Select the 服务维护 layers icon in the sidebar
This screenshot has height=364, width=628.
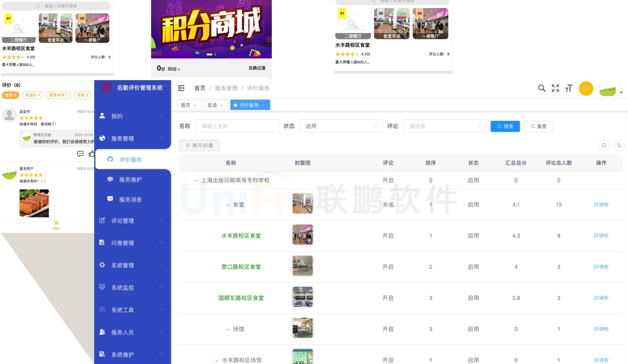click(x=110, y=179)
